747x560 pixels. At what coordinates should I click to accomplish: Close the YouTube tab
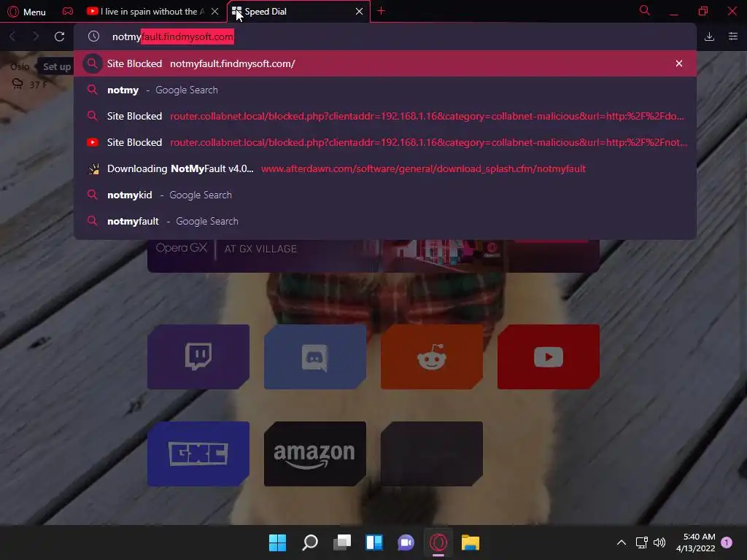pyautogui.click(x=215, y=12)
